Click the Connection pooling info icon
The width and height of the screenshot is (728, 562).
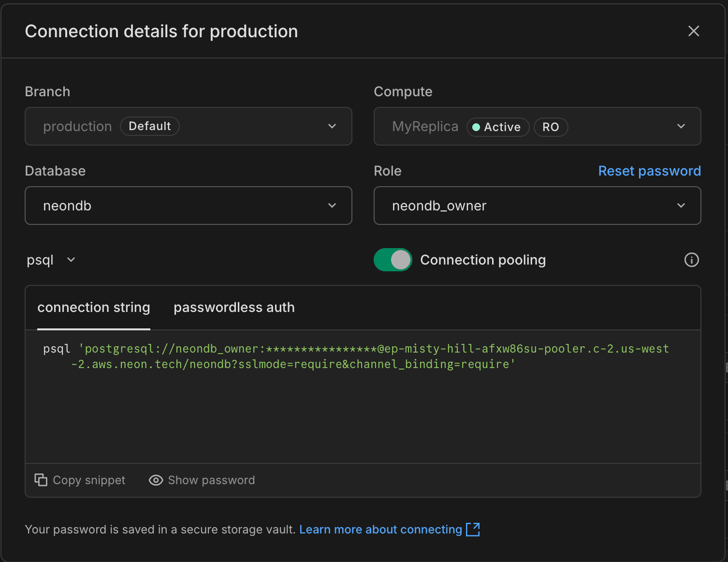(x=692, y=260)
